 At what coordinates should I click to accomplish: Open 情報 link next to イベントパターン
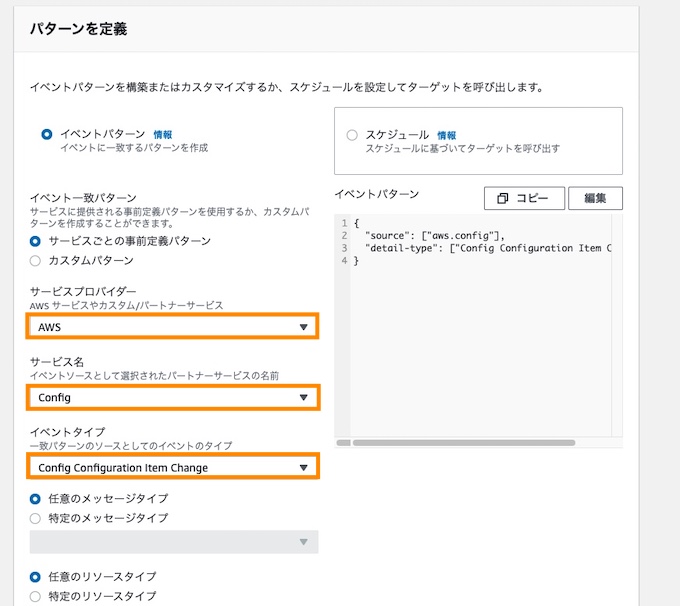click(x=163, y=134)
